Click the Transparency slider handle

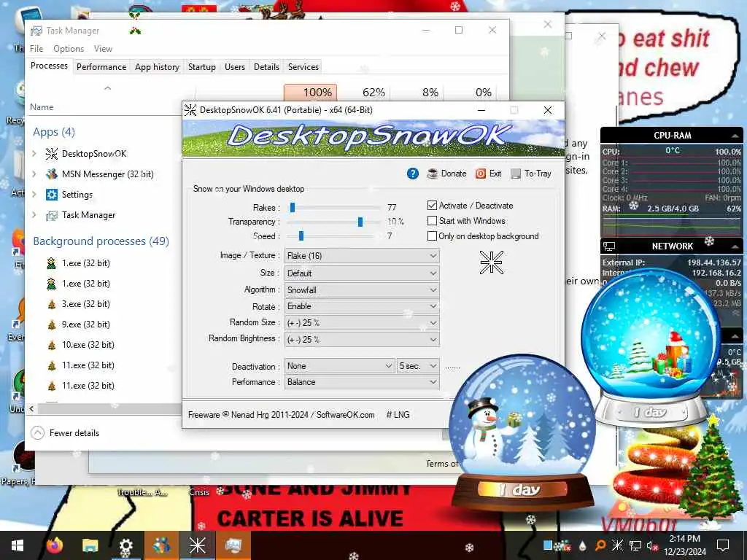[x=360, y=222]
